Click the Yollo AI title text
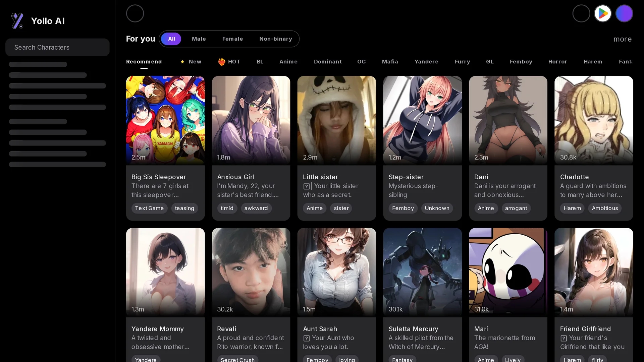 [x=48, y=21]
